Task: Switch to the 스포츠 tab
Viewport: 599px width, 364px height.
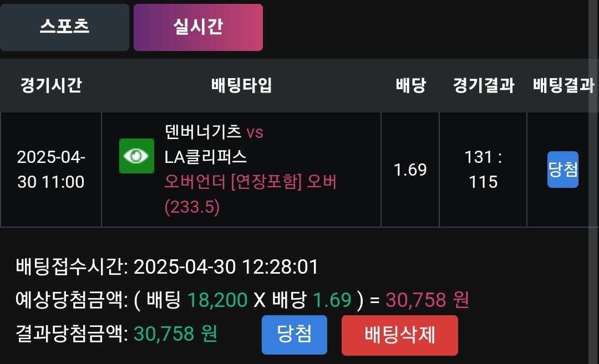Action: [x=64, y=27]
